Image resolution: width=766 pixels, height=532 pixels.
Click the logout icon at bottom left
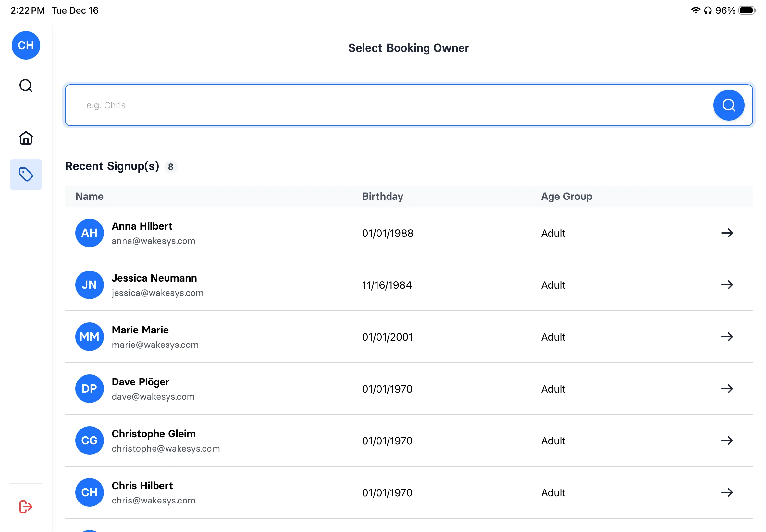pyautogui.click(x=26, y=506)
